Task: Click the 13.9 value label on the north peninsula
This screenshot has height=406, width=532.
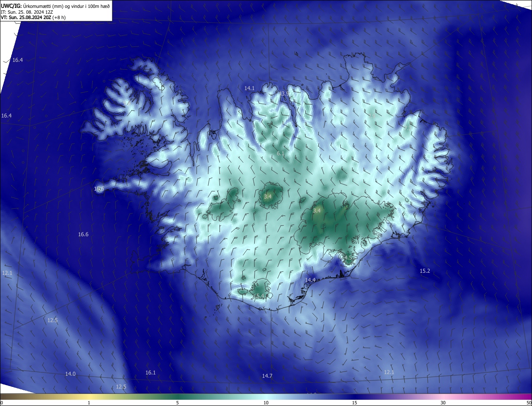Action: 284,94
